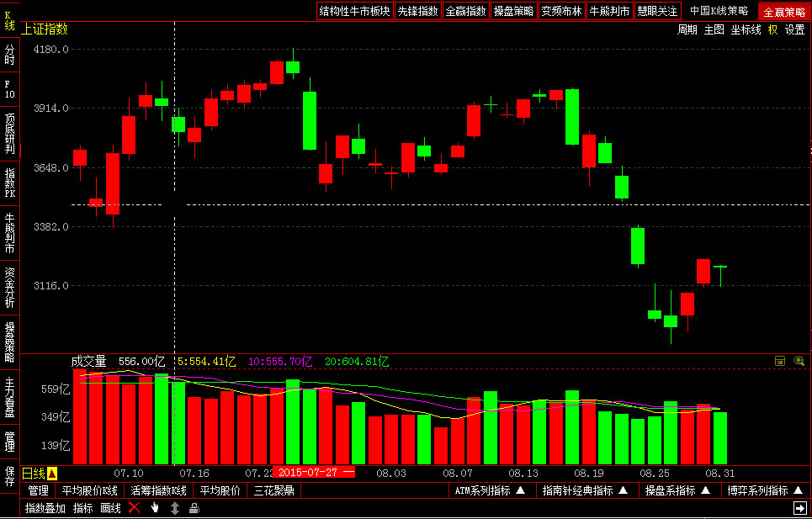Click the magnifier icon in volume panel header
The width and height of the screenshot is (812, 519).
pyautogui.click(x=799, y=361)
